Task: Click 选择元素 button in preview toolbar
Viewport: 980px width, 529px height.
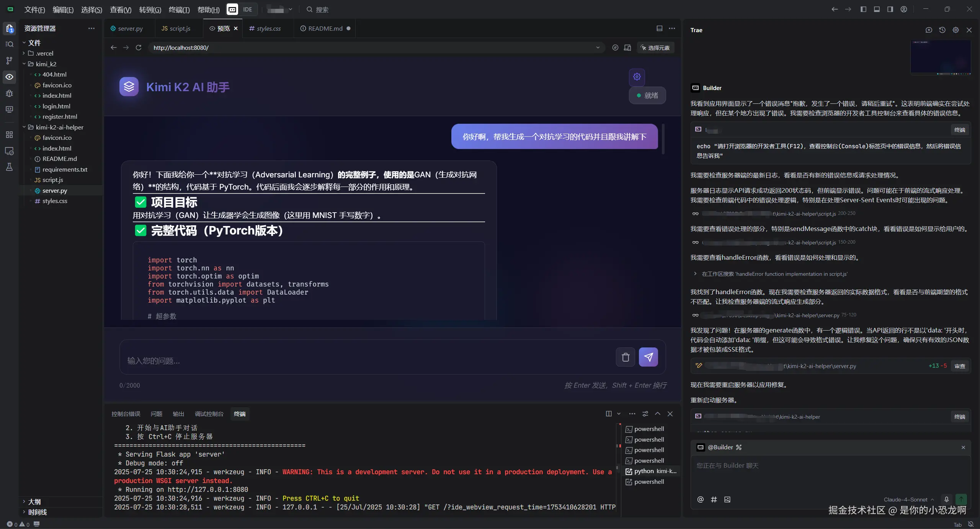Action: point(655,47)
